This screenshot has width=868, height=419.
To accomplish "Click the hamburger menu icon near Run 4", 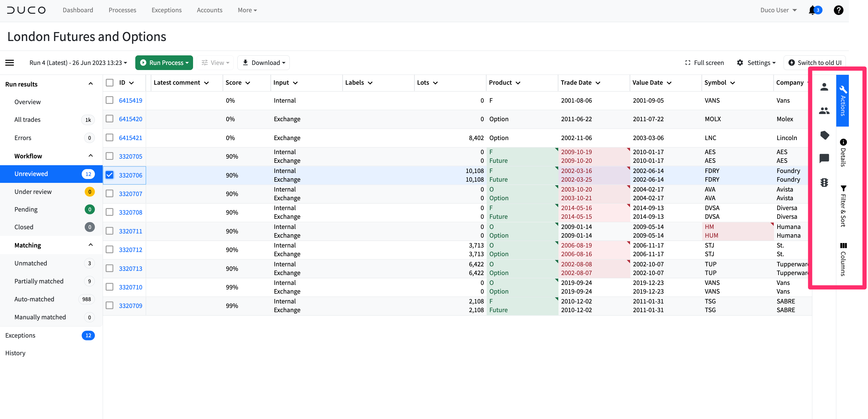I will coord(9,62).
